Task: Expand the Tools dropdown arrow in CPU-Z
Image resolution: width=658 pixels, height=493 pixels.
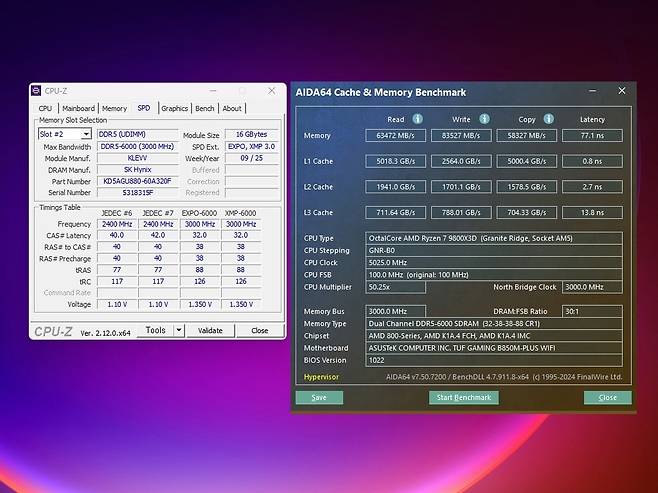Action: [x=179, y=330]
